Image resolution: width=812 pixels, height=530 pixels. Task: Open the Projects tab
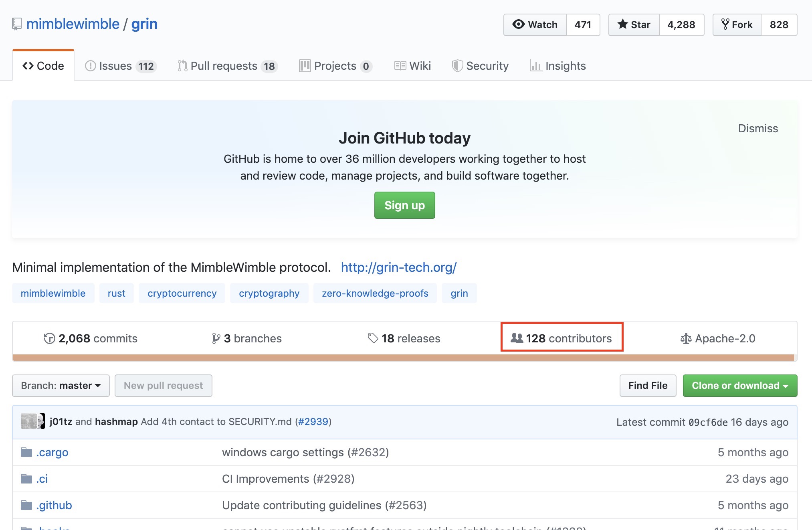[336, 66]
